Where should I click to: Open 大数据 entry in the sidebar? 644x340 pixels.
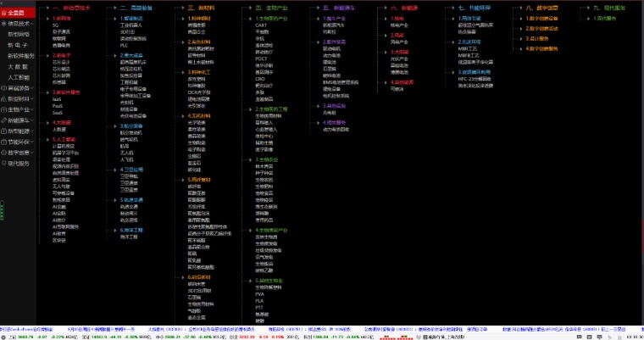click(18, 67)
